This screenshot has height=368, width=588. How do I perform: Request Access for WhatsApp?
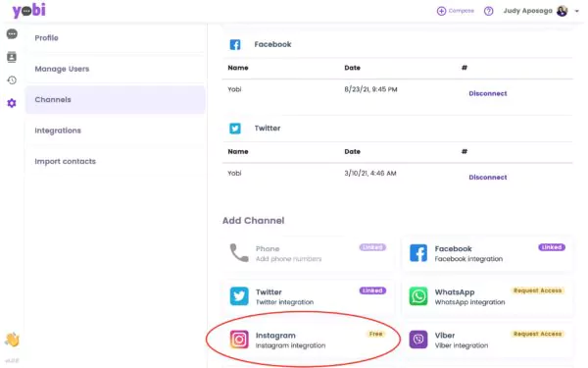537,290
